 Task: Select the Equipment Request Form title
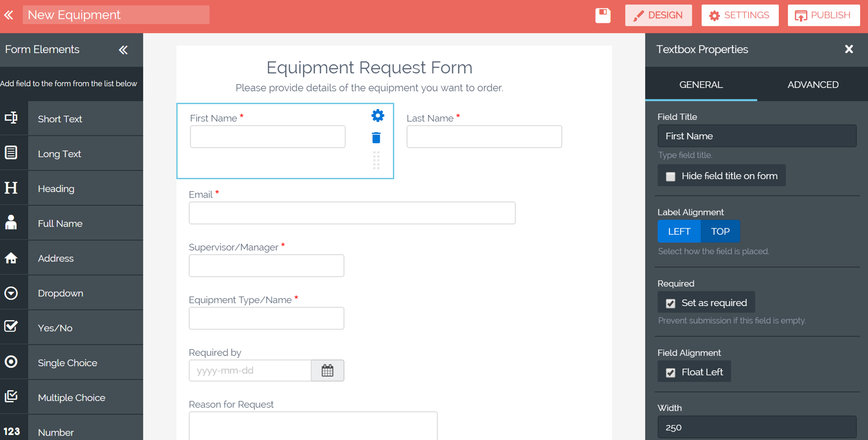[369, 67]
